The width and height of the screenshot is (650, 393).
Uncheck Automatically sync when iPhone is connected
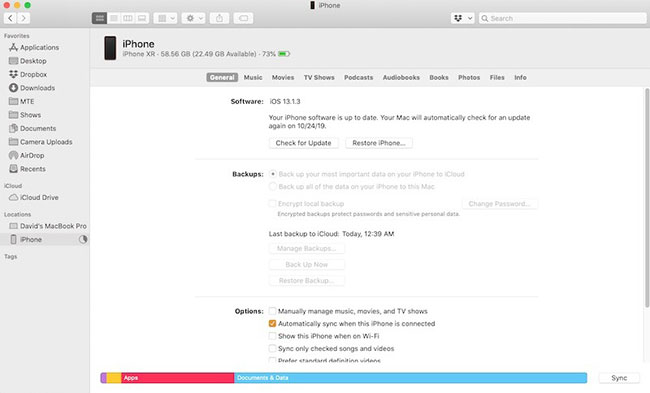pyautogui.click(x=272, y=323)
